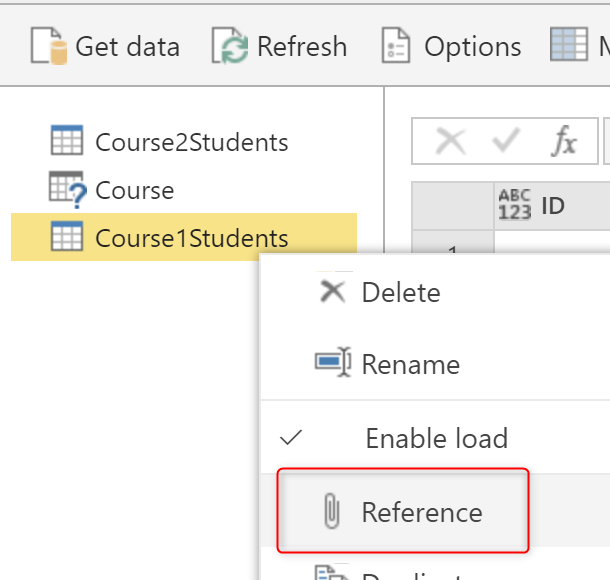Click row number 1 in the data grid
This screenshot has width=610, height=580.
point(453,247)
